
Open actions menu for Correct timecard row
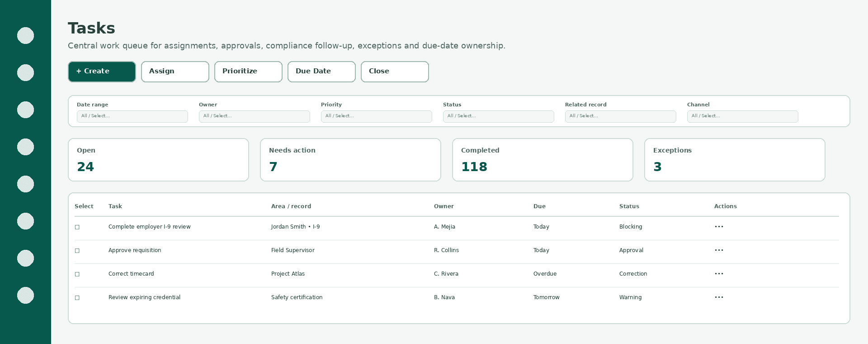click(719, 274)
